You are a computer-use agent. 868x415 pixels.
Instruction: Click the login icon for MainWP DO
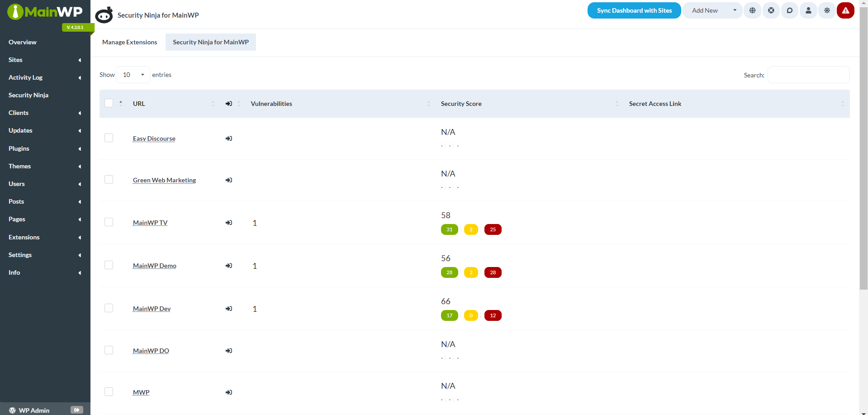pyautogui.click(x=229, y=351)
